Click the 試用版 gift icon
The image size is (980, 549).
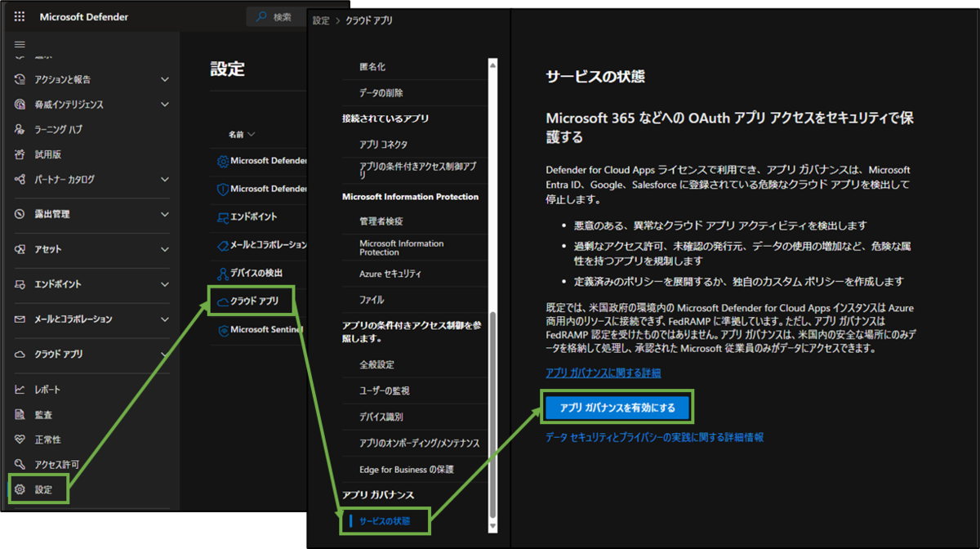[x=20, y=154]
